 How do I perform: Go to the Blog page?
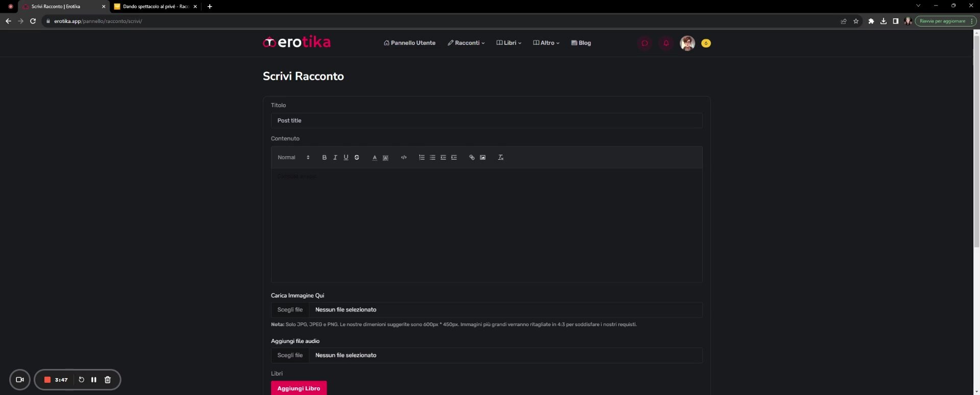581,43
